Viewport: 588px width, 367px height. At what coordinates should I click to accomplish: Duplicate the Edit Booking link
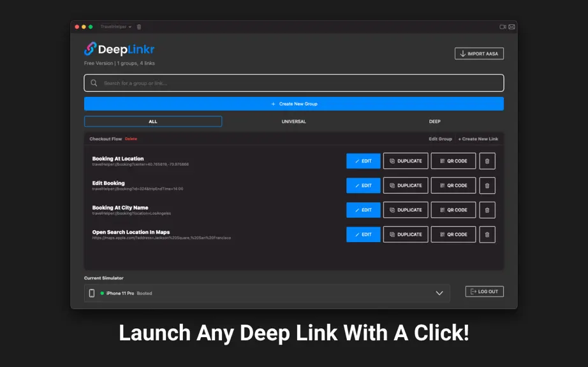[406, 185]
